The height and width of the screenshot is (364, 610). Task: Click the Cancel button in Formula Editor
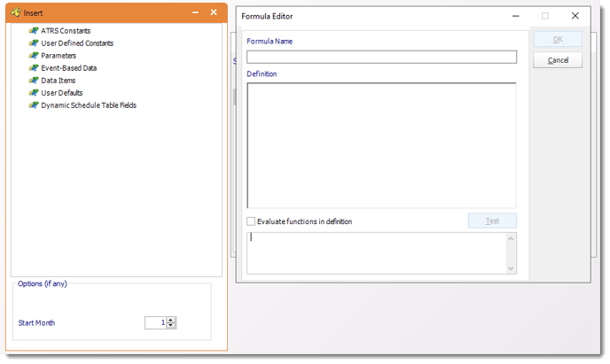point(558,60)
